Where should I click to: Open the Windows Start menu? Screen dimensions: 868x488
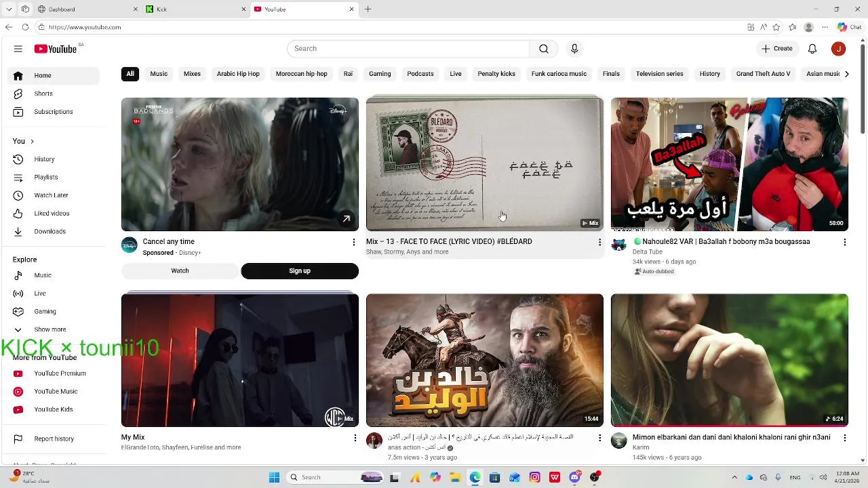pyautogui.click(x=274, y=477)
